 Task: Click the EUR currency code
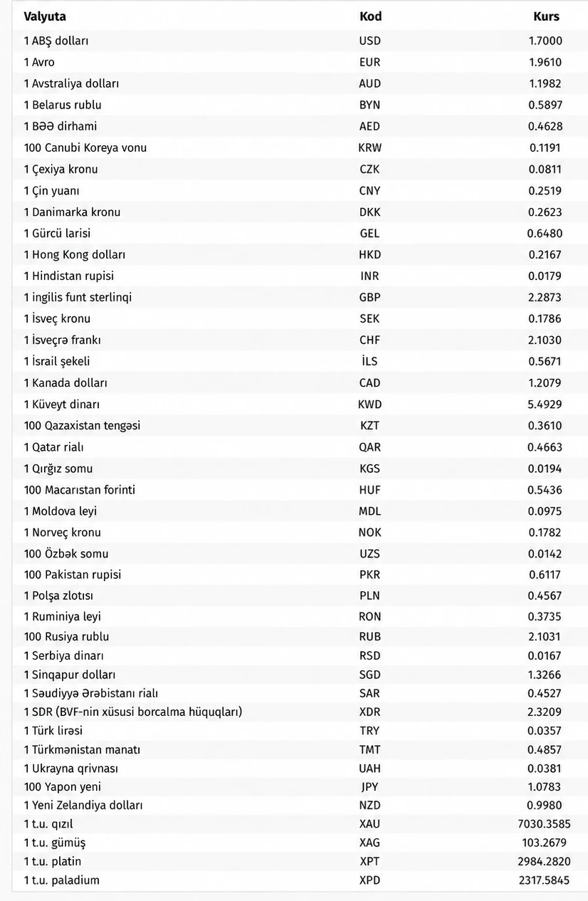point(370,62)
